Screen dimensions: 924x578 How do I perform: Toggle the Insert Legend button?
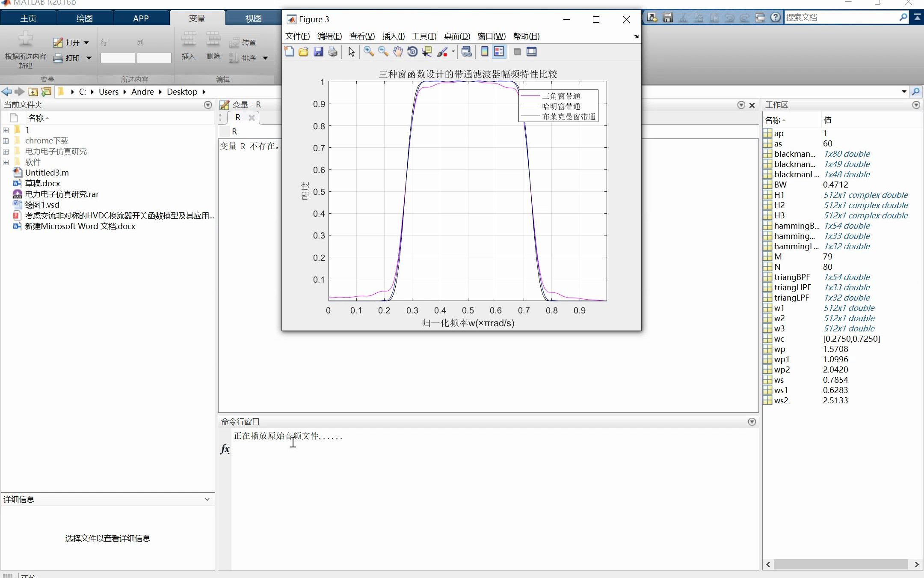coord(499,52)
